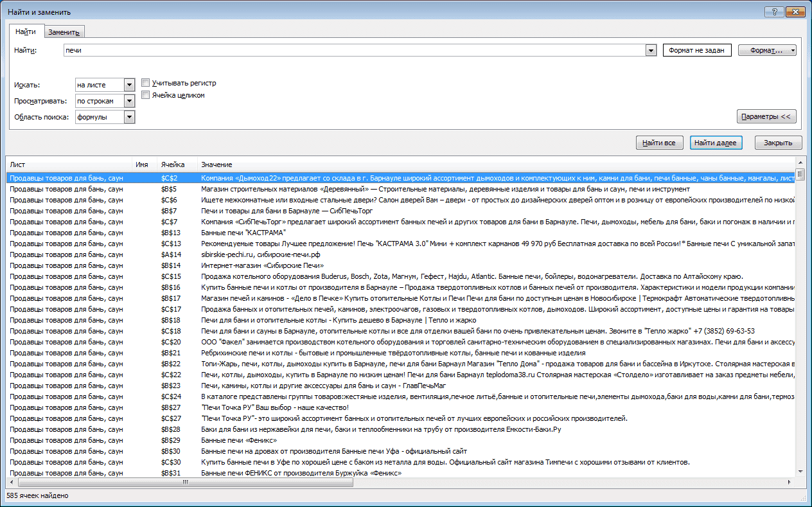Open the Искать 'на листе' dropdown
Image resolution: width=812 pixels, height=507 pixels.
(129, 85)
